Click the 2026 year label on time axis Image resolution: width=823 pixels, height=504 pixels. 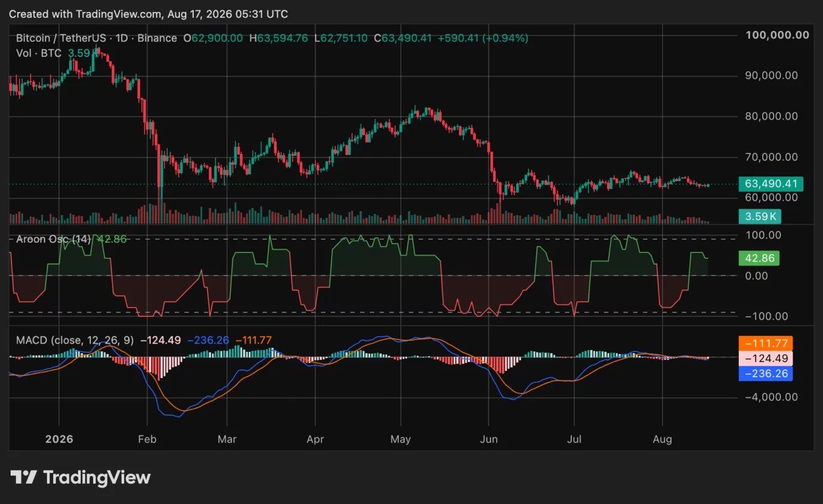[59, 440]
